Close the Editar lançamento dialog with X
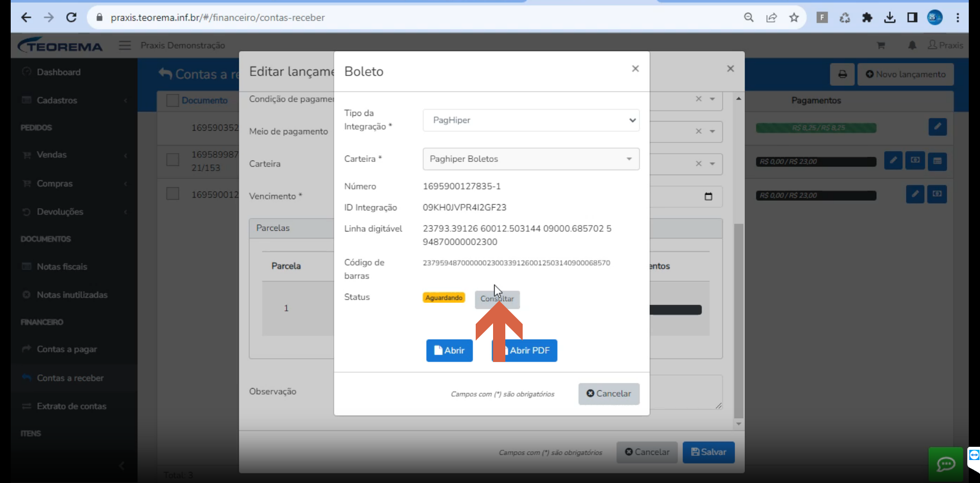The height and width of the screenshot is (483, 980). [x=730, y=68]
